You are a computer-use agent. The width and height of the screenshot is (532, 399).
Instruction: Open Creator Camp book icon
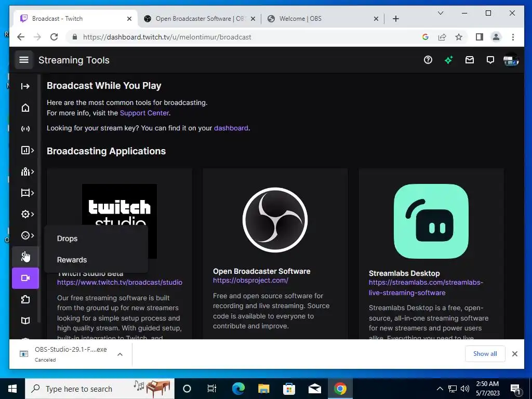tap(25, 321)
